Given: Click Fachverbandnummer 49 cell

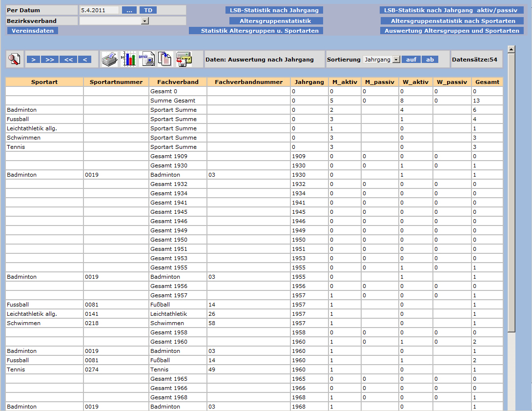Looking at the screenshot, I should (248, 370).
